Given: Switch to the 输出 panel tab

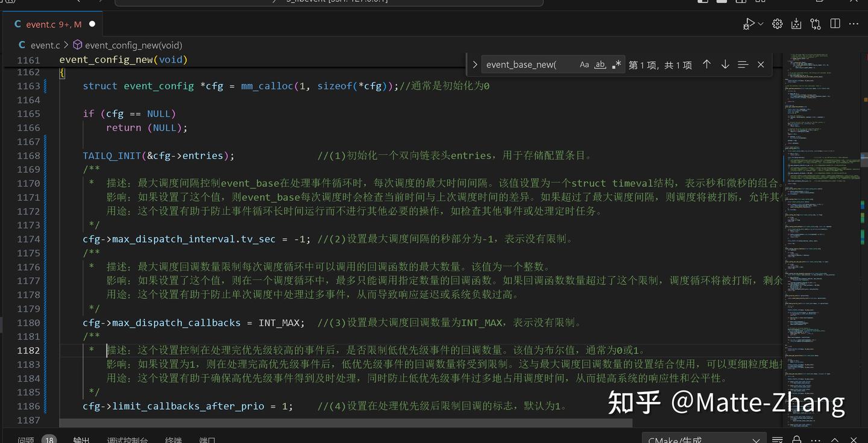Looking at the screenshot, I should coord(81,439).
